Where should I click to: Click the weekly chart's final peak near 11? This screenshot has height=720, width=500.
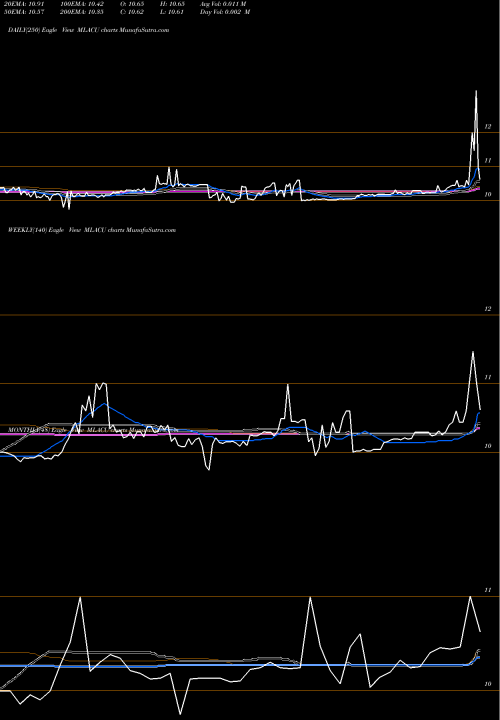click(473, 353)
